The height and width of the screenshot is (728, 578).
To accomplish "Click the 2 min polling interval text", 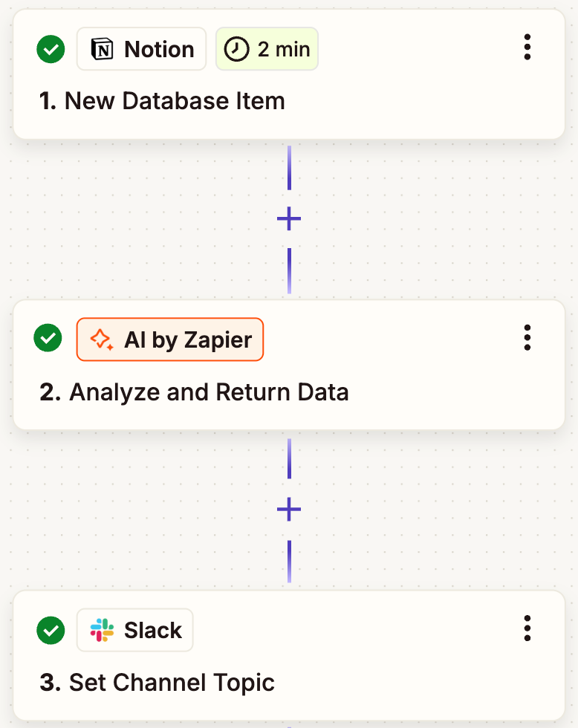I will (x=284, y=50).
